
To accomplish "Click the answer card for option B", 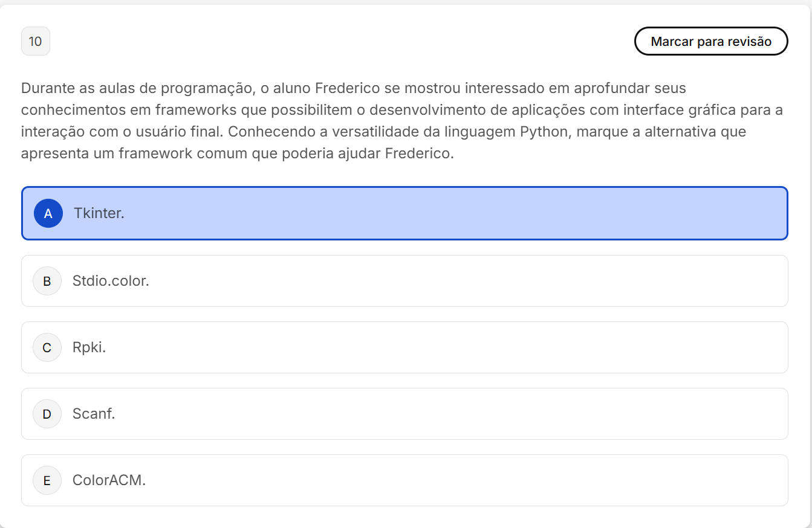I will [x=423, y=281].
